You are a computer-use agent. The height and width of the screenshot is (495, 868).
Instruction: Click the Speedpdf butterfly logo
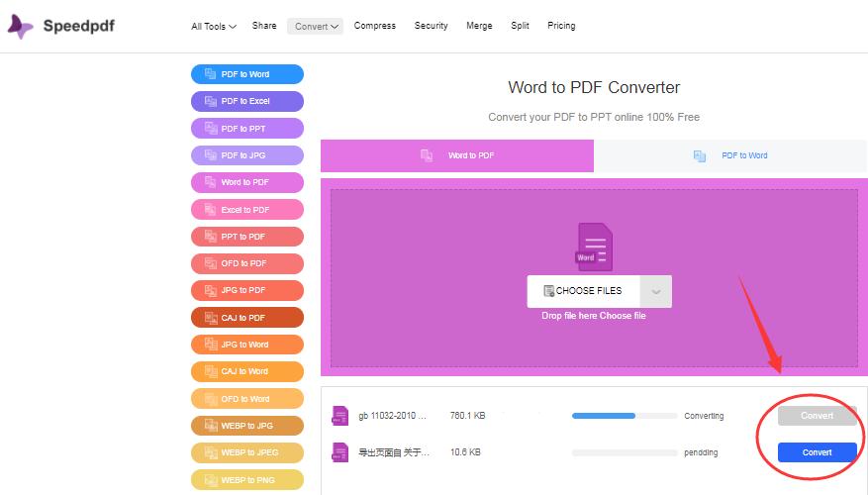coord(21,26)
